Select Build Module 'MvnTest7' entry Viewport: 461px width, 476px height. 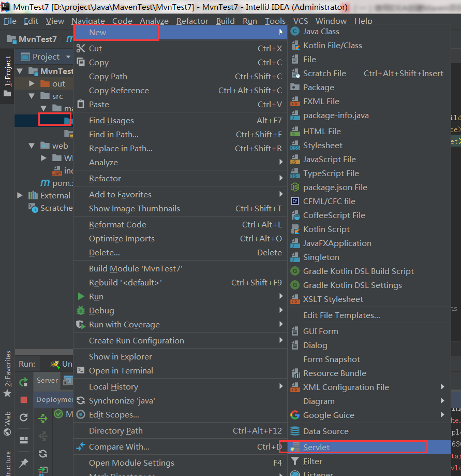180,268
